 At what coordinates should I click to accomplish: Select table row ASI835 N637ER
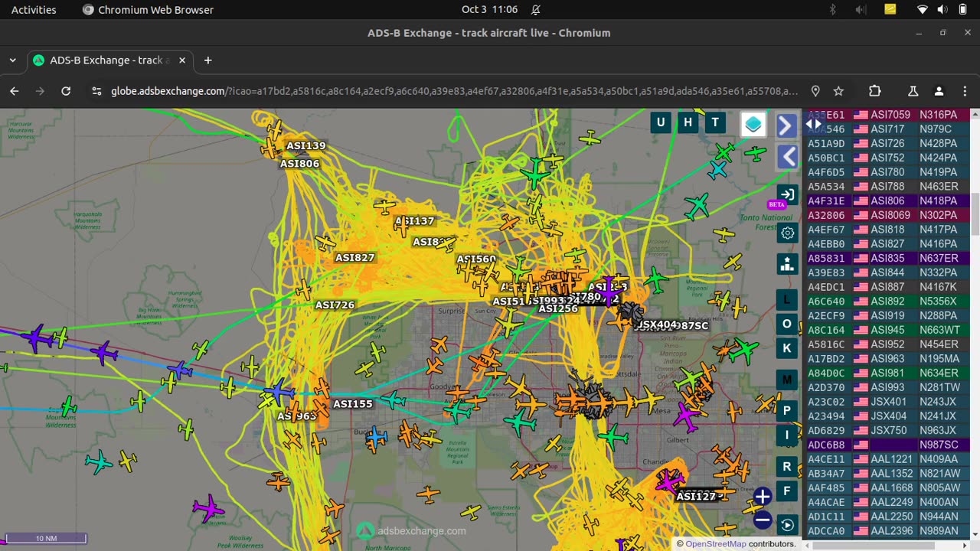(x=888, y=258)
